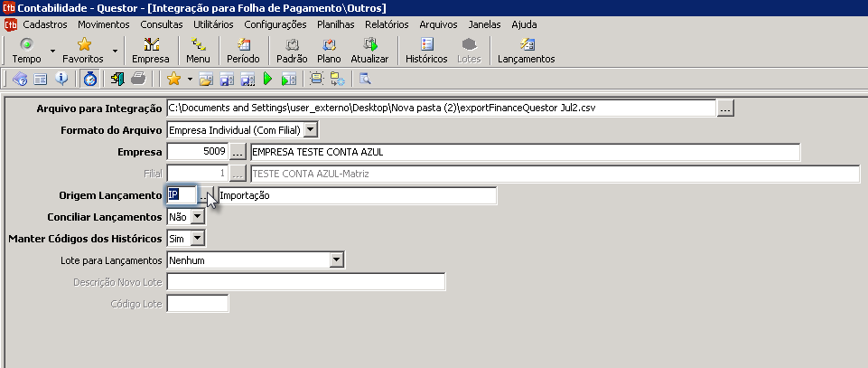Open the Cadastros menu
This screenshot has height=368, width=868.
point(45,24)
